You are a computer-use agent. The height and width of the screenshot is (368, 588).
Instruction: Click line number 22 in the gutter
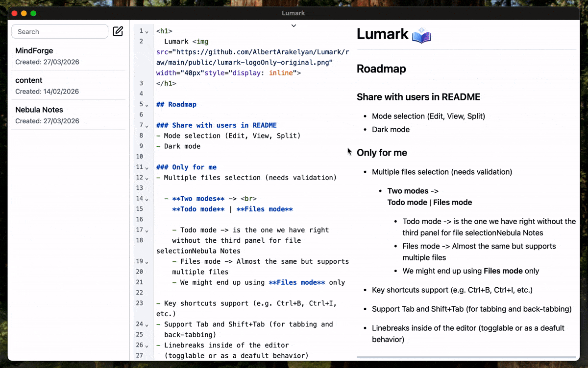point(139,293)
